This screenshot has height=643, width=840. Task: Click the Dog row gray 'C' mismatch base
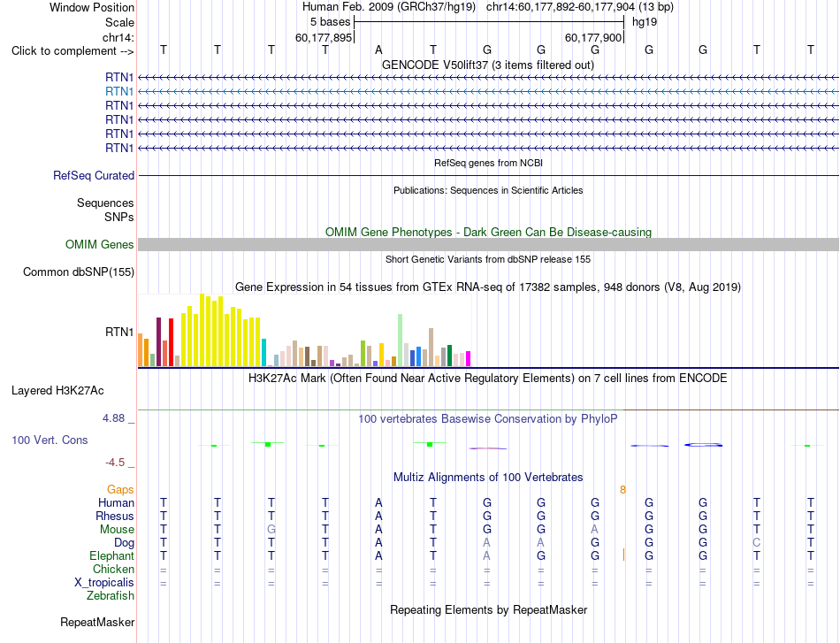[756, 542]
